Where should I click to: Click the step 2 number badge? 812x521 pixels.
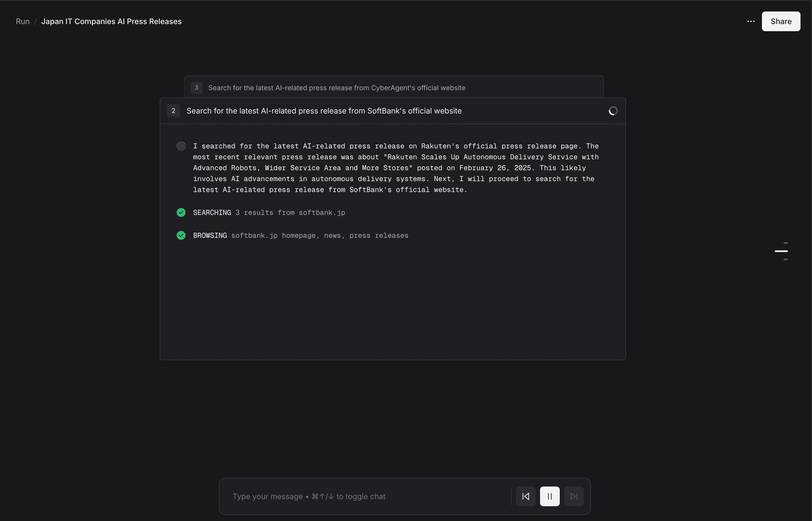coord(173,111)
